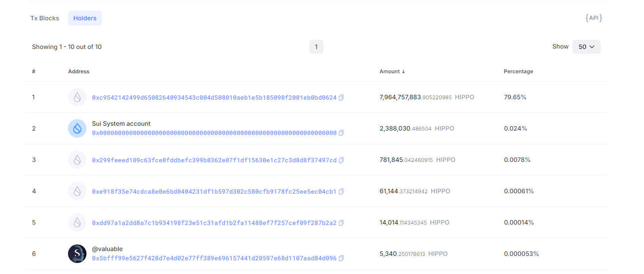Viewport: 644px width, 274px height.
Task: Open the 0x5bfff99e @valuable address link
Action: pos(214,258)
